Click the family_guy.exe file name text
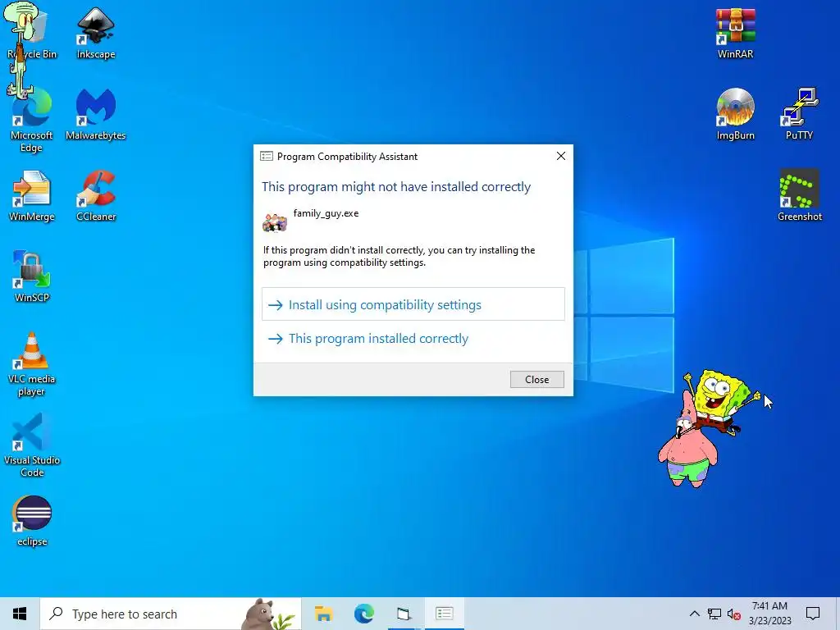 pyautogui.click(x=326, y=213)
